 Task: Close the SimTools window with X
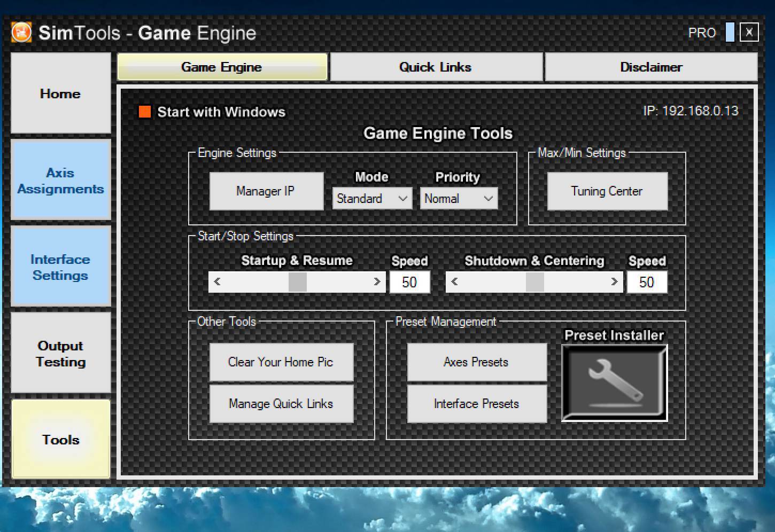pyautogui.click(x=749, y=32)
